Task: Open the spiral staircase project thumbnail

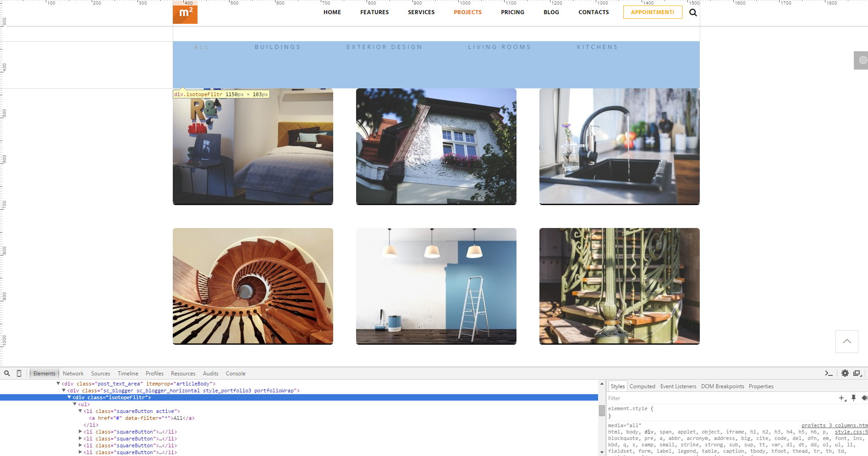Action: [253, 286]
